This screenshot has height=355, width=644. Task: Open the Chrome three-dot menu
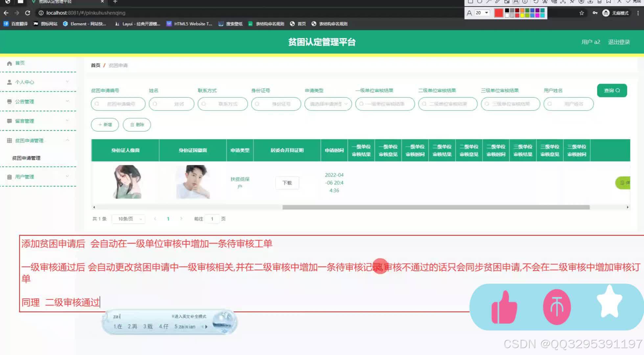(x=638, y=13)
